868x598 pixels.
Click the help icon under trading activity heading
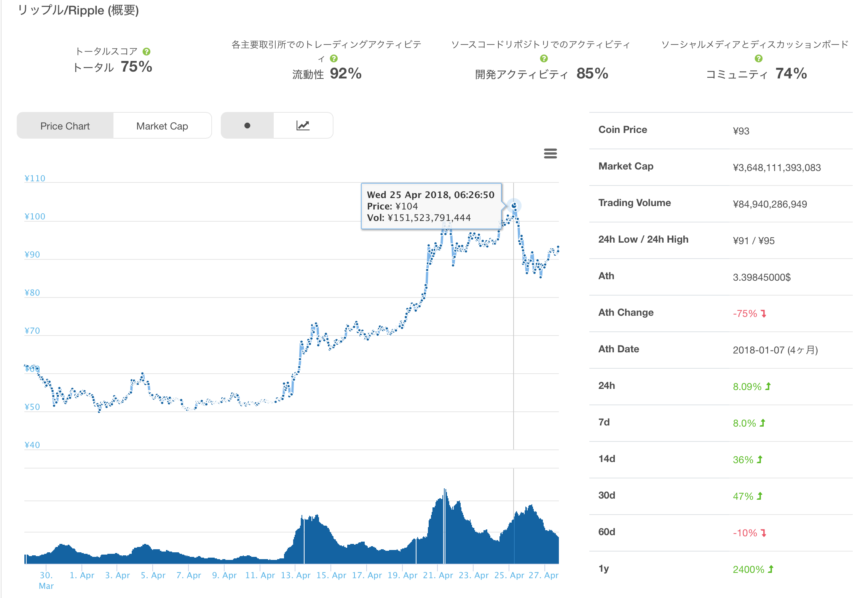tap(334, 58)
